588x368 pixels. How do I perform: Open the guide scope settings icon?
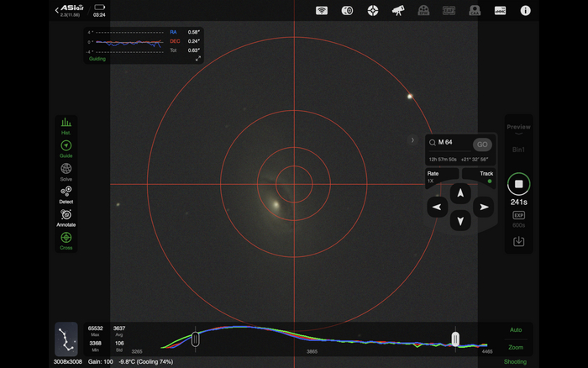coord(373,11)
